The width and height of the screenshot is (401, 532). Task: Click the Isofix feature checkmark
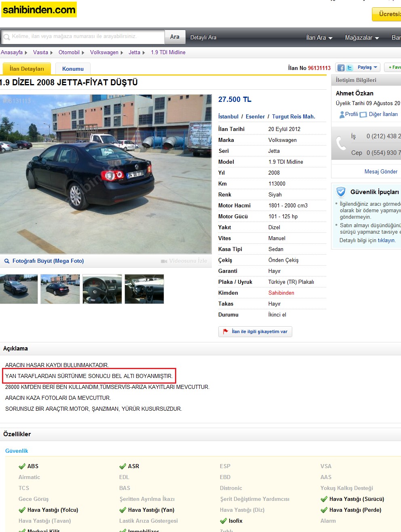pyautogui.click(x=224, y=521)
